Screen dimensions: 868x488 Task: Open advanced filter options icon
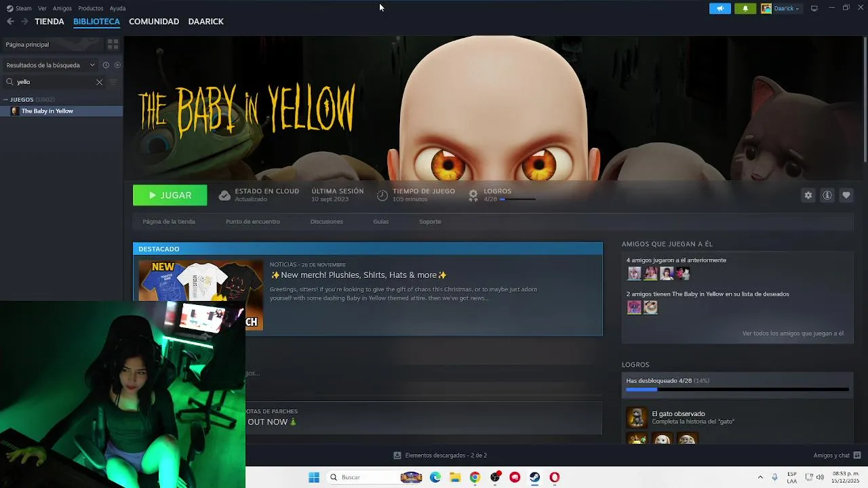113,82
